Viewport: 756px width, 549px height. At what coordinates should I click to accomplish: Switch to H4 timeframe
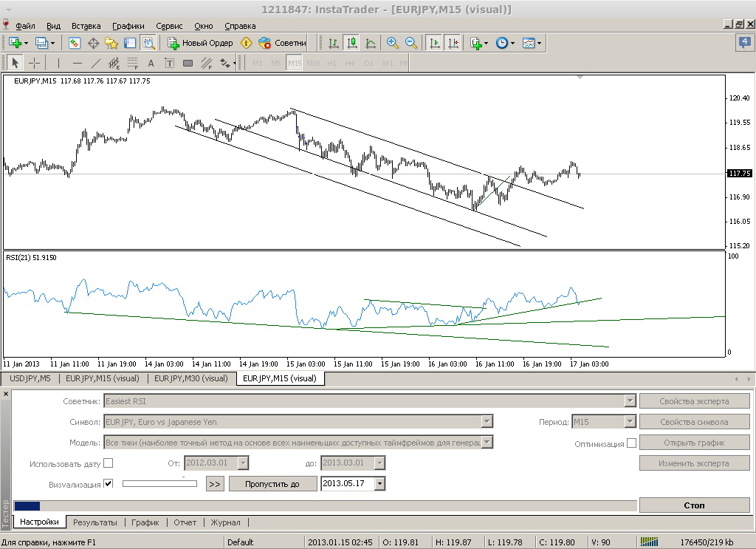[x=350, y=63]
